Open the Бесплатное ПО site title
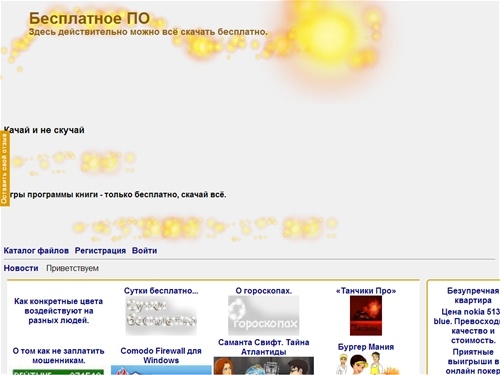The image size is (500, 375). [x=90, y=18]
